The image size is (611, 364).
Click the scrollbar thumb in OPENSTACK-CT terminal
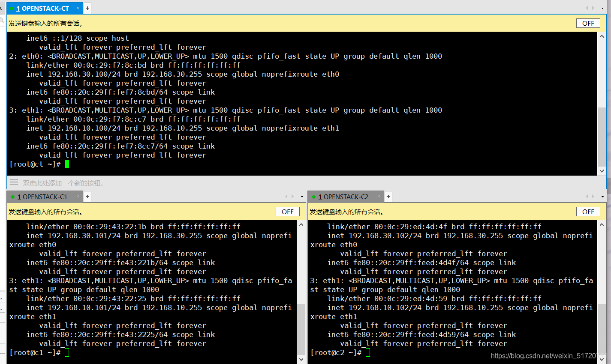602,137
